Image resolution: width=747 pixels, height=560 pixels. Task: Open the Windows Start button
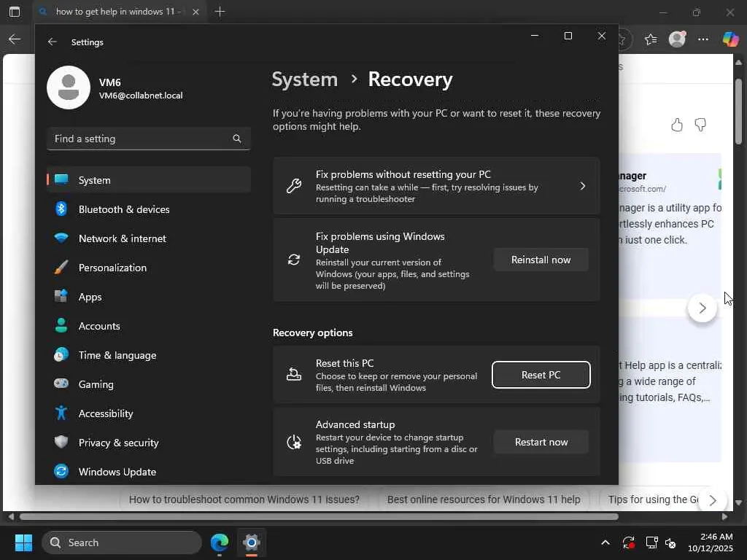(23, 542)
